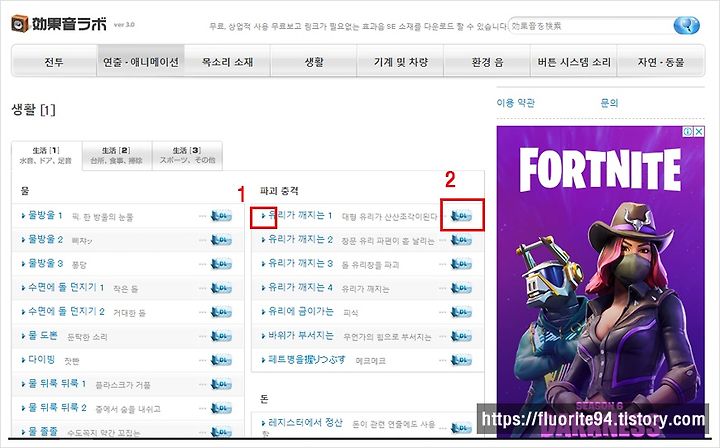Open the 기계 및 차량 menu category
This screenshot has width=720, height=448.
[400, 62]
